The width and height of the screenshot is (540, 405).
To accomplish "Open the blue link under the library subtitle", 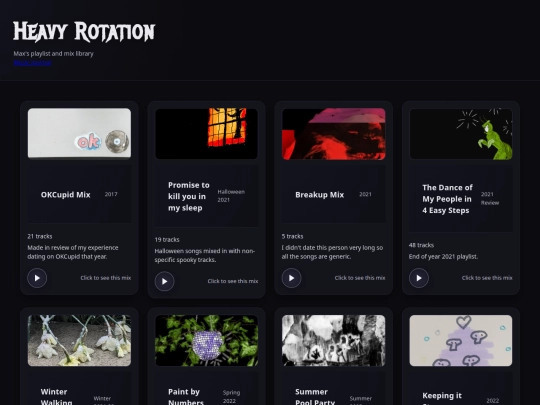I will point(33,63).
